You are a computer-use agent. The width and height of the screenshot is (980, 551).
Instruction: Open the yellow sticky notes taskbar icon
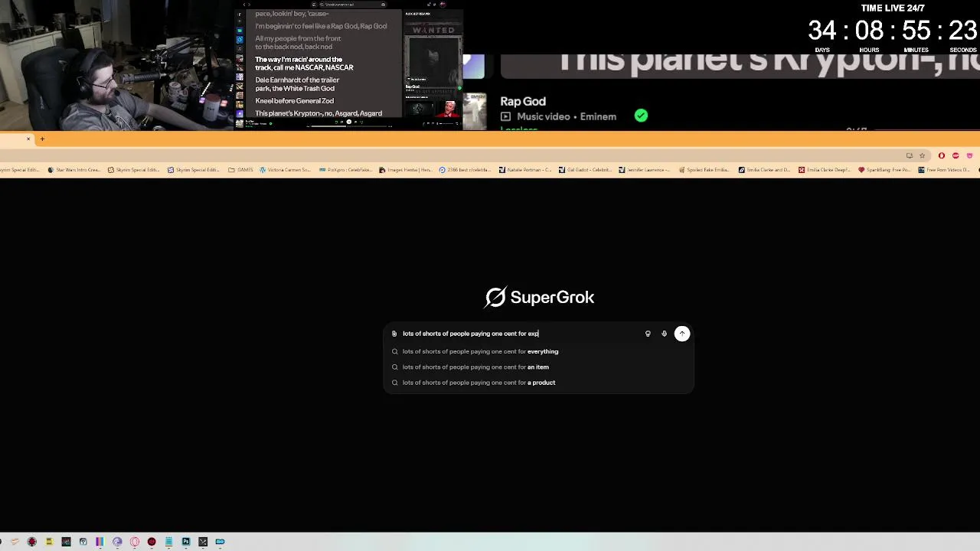(x=49, y=542)
